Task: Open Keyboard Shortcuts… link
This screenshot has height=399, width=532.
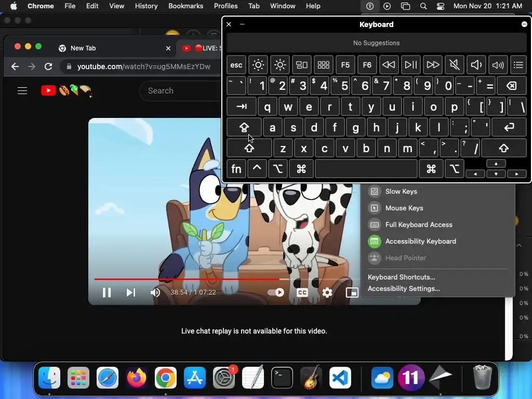Action: click(x=402, y=277)
